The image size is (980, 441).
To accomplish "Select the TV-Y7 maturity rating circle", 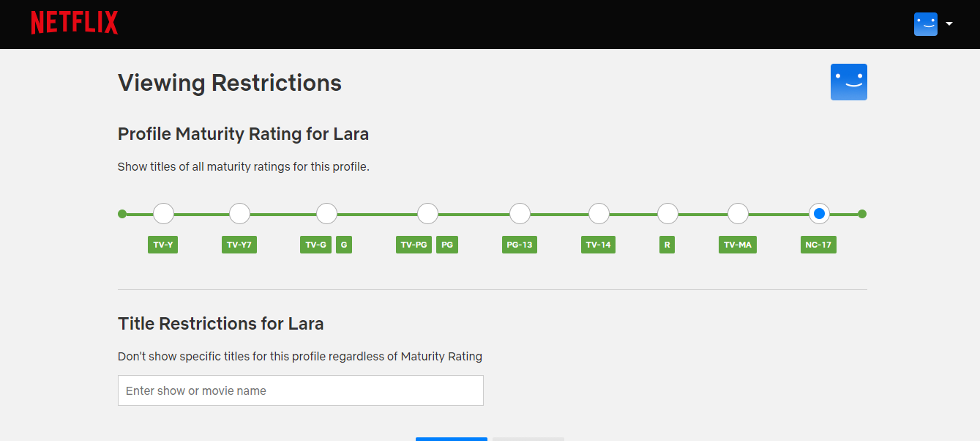I will click(239, 214).
